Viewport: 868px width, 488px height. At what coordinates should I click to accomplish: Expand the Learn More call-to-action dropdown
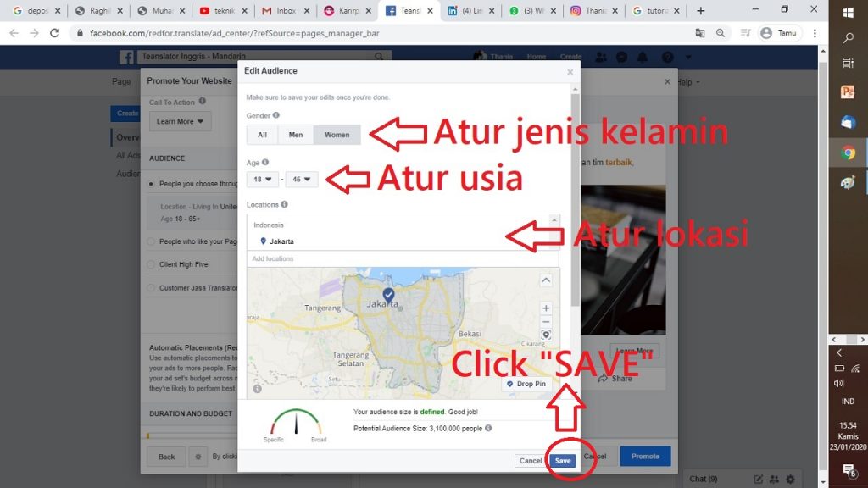[x=180, y=121]
